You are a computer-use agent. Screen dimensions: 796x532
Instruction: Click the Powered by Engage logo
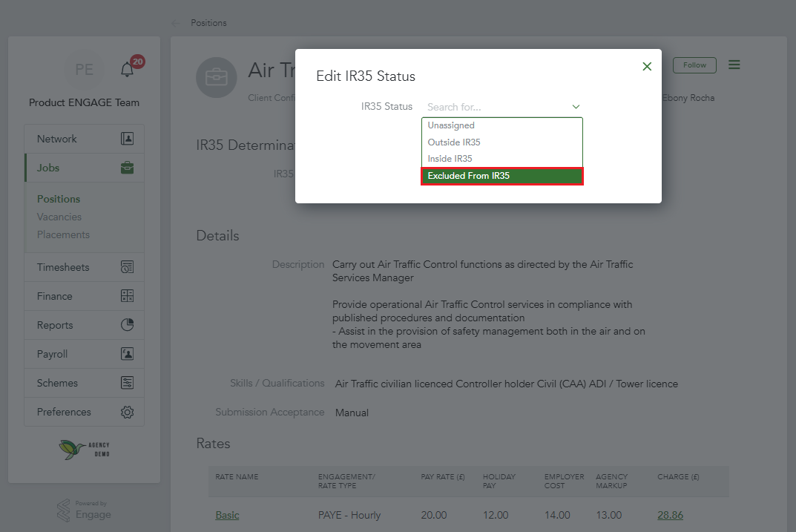[85, 510]
